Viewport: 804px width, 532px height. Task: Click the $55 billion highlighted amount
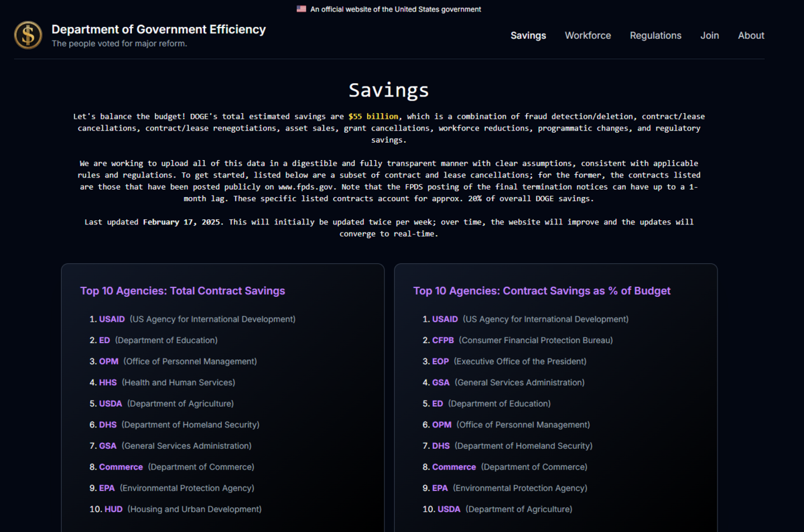click(373, 117)
